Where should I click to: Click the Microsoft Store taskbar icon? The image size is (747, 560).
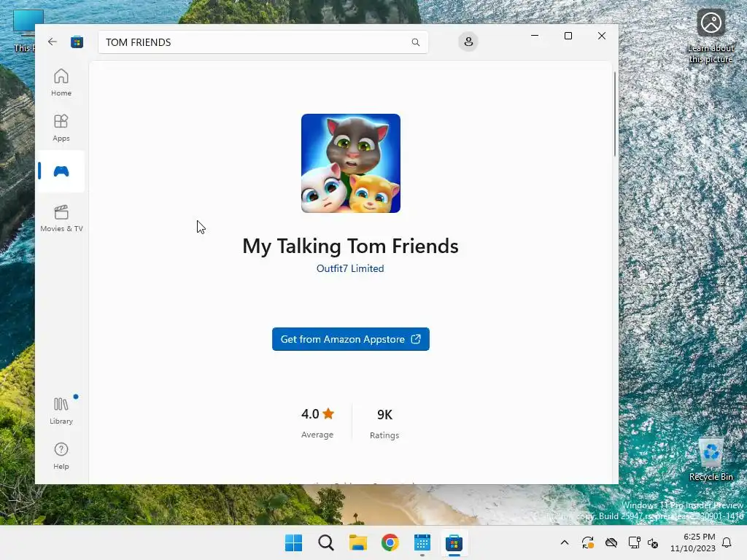[454, 542]
